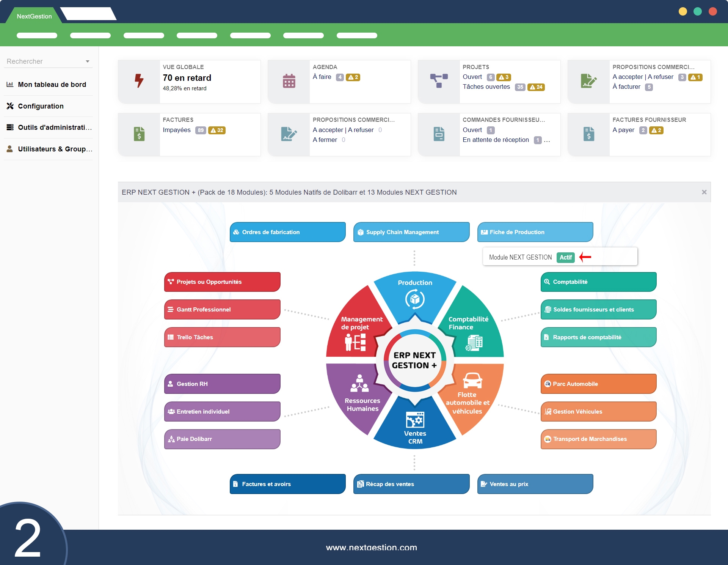Click the Rechercher search field

pos(42,61)
